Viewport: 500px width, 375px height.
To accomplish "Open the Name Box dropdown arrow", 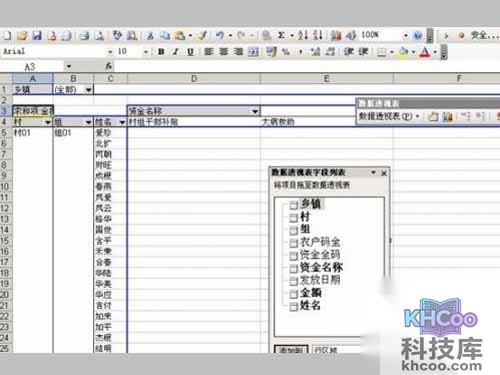I will (69, 66).
